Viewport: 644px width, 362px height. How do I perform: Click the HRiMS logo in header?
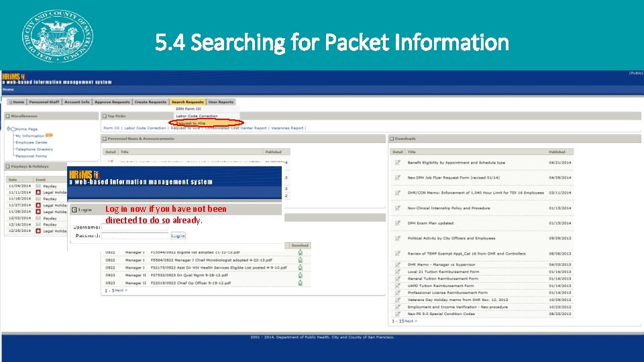click(x=13, y=76)
